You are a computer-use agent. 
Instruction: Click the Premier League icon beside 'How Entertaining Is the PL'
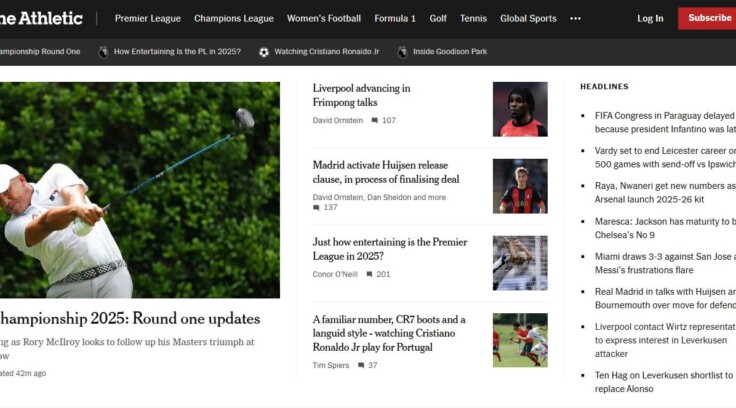103,52
